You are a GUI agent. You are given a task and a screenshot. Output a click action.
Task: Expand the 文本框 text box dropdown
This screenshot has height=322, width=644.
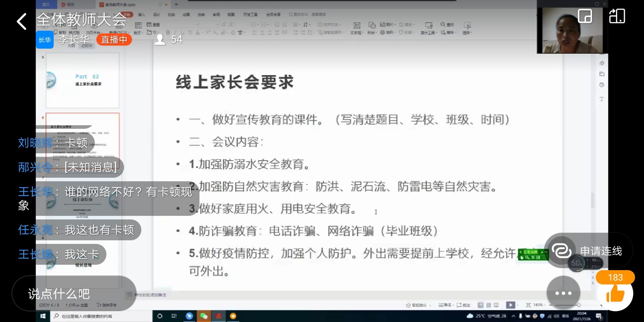click(357, 33)
